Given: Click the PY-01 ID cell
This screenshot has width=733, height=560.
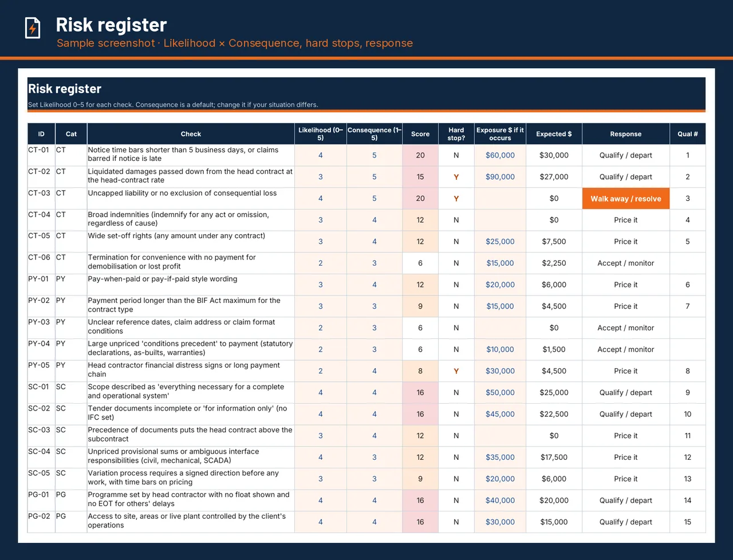Looking at the screenshot, I should 41,285.
